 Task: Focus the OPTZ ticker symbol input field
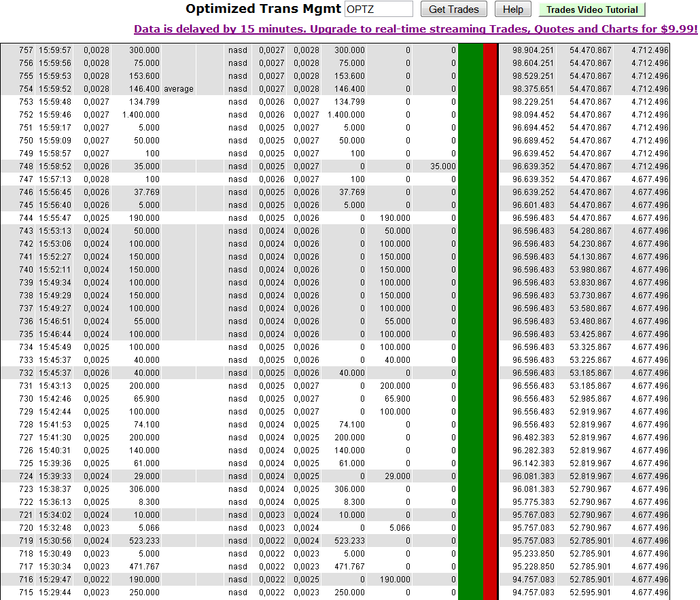pos(379,10)
